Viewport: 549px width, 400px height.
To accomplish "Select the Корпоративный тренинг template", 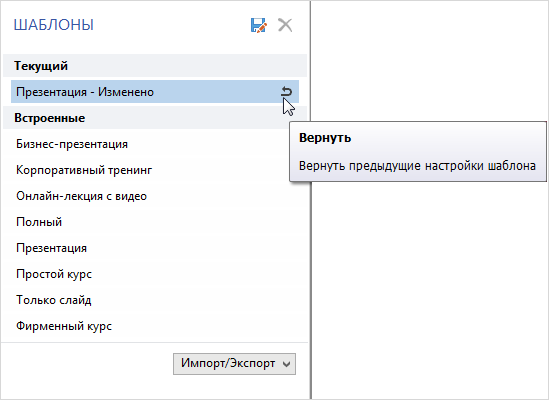I will [84, 170].
